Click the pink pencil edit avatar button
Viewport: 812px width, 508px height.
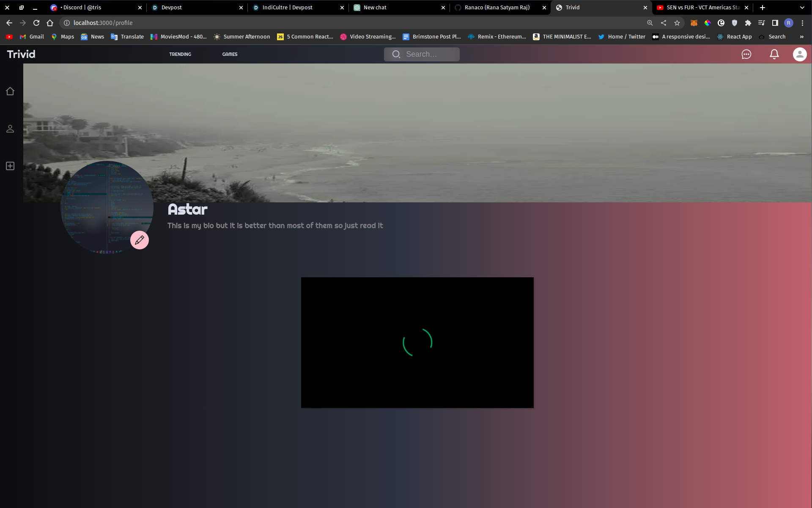140,240
